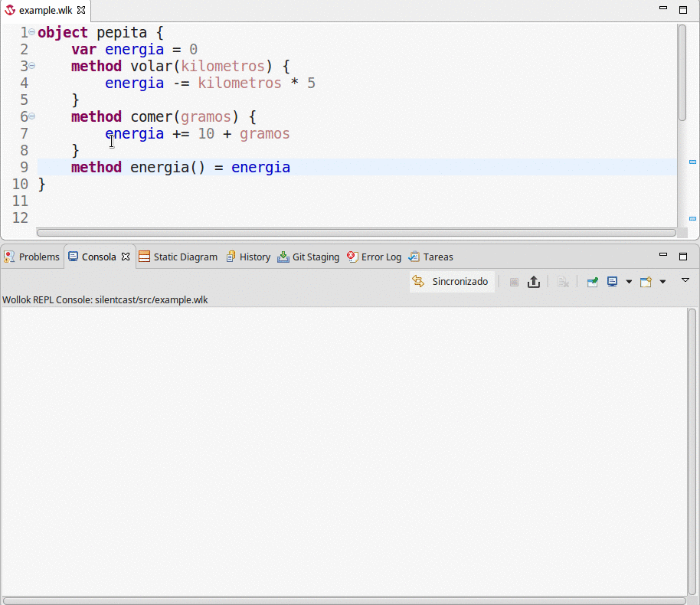Viewport: 700px width, 605px height.
Task: Toggle the Sincronizado button
Action: point(452,282)
